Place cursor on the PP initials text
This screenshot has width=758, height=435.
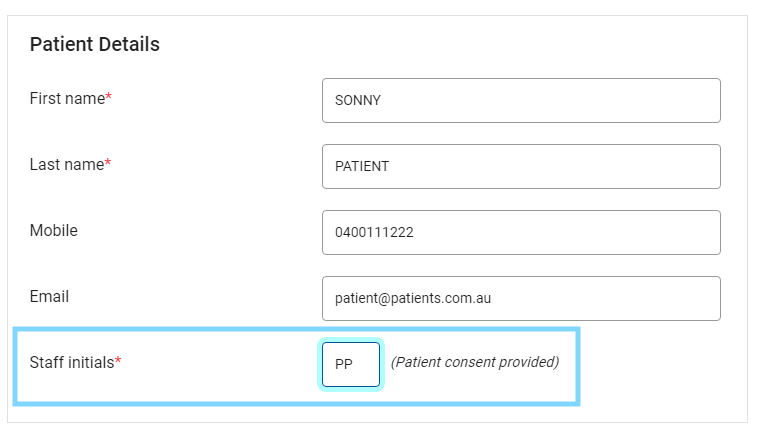tap(344, 364)
